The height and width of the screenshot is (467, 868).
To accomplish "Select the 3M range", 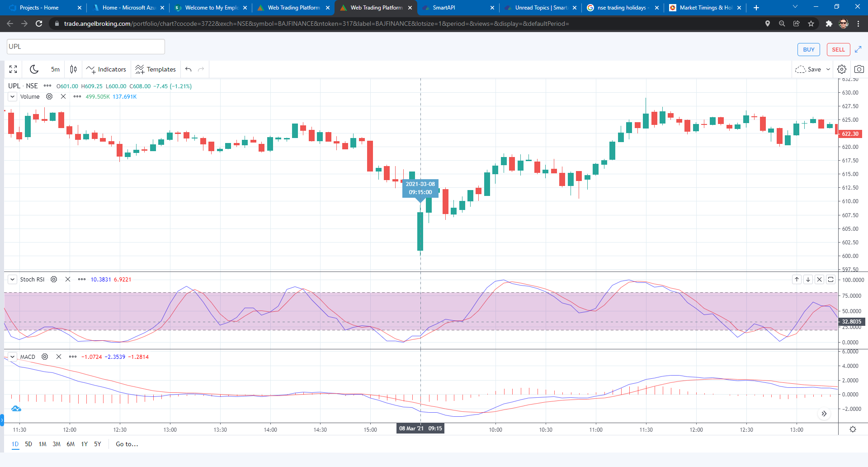I will pyautogui.click(x=57, y=444).
